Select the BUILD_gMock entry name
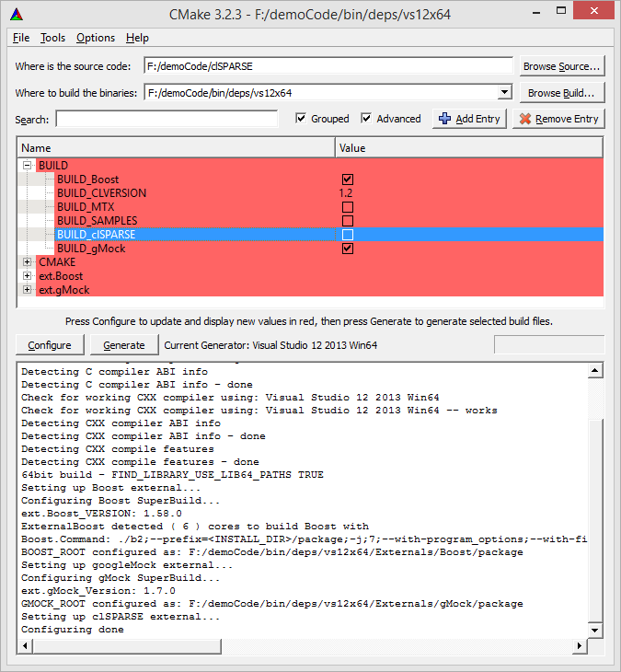The image size is (621, 672). (x=91, y=249)
